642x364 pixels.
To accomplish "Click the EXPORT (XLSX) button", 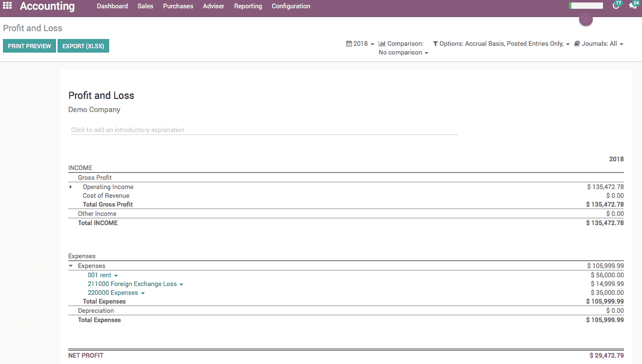I will click(x=83, y=46).
